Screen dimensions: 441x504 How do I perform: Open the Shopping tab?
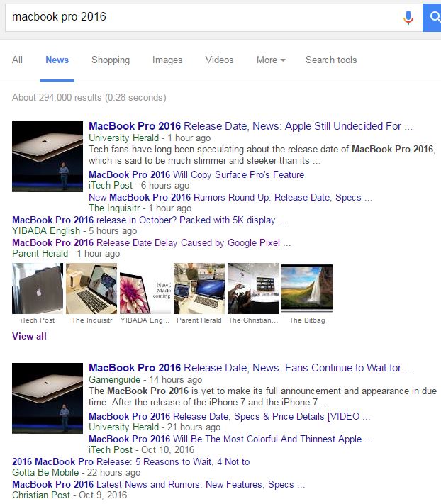point(111,60)
